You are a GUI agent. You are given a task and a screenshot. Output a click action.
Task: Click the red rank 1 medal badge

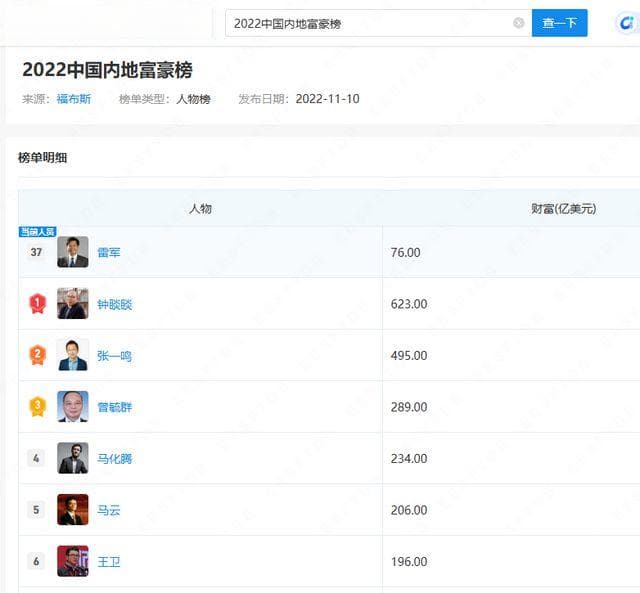click(x=37, y=304)
